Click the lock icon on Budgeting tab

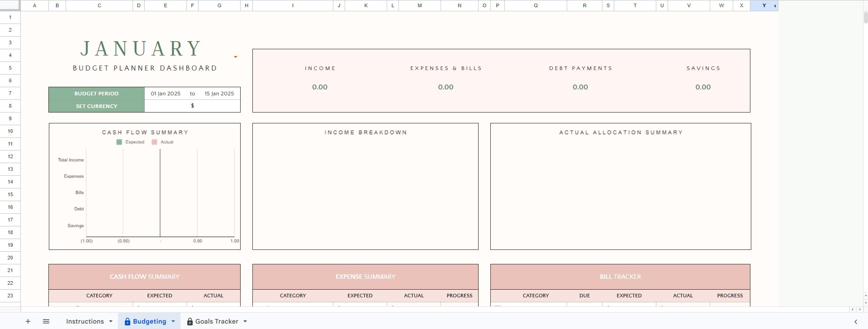[x=128, y=321]
